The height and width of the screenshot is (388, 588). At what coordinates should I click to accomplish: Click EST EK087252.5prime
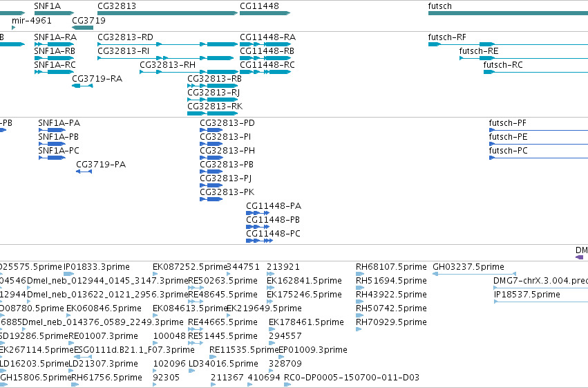[155, 274]
